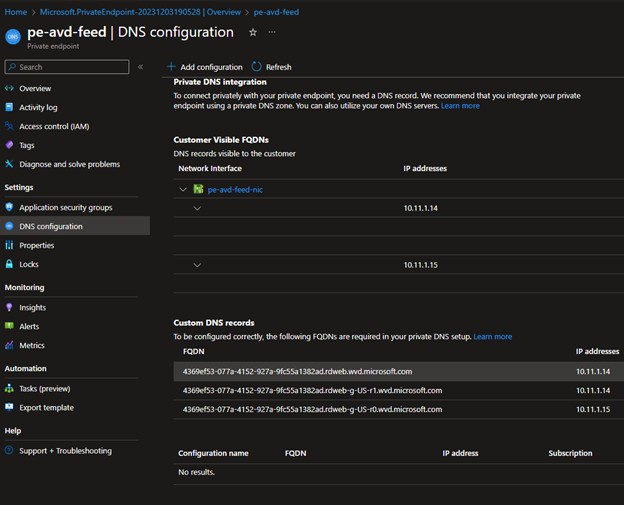The height and width of the screenshot is (505, 624).
Task: Click pe-avd-feed breadcrumb link
Action: [x=276, y=12]
